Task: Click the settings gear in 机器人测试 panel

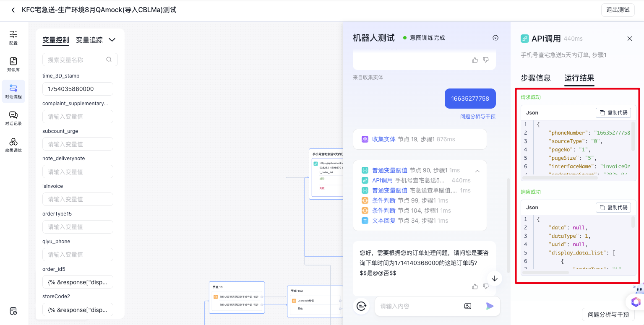Action: pyautogui.click(x=495, y=37)
